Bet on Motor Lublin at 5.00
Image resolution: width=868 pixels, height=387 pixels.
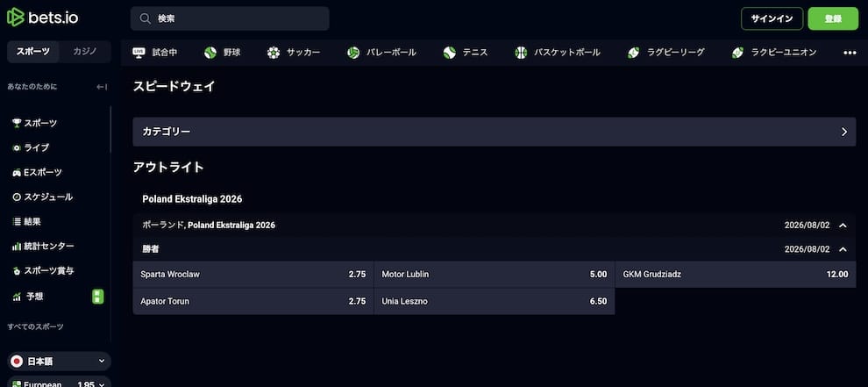click(494, 275)
